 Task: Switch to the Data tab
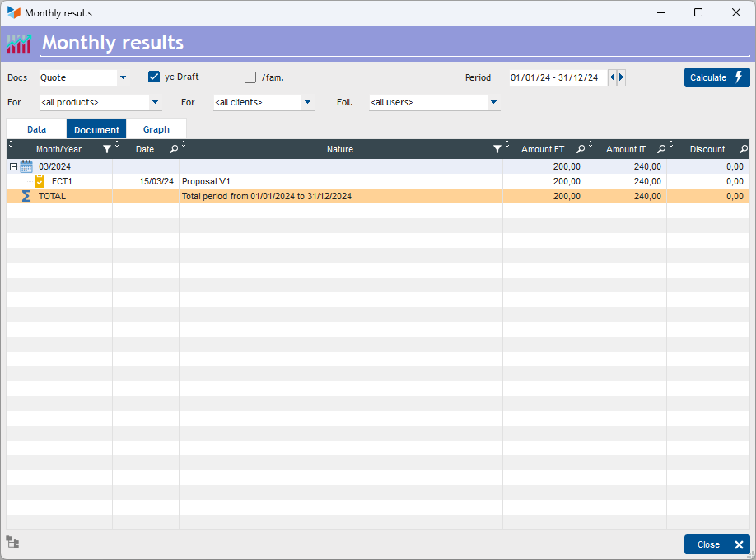[x=36, y=129]
